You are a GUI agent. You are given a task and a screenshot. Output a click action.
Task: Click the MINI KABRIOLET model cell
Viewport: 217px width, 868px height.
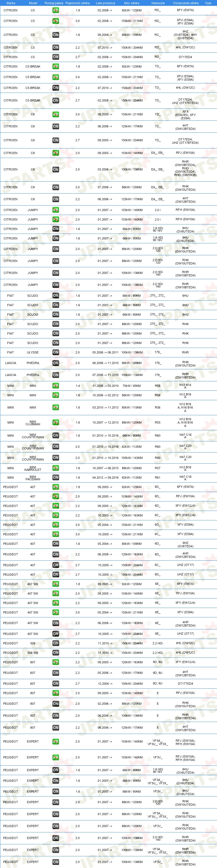coord(33,468)
